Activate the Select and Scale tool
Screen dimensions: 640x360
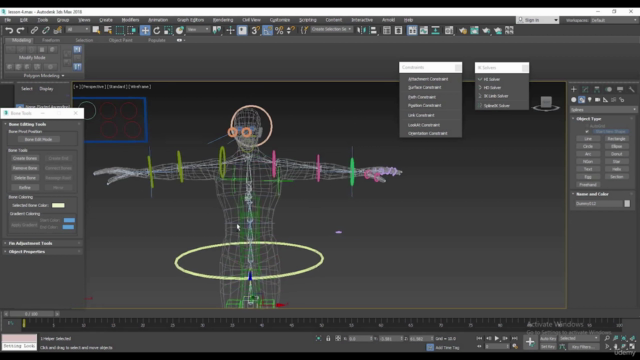pyautogui.click(x=168, y=30)
